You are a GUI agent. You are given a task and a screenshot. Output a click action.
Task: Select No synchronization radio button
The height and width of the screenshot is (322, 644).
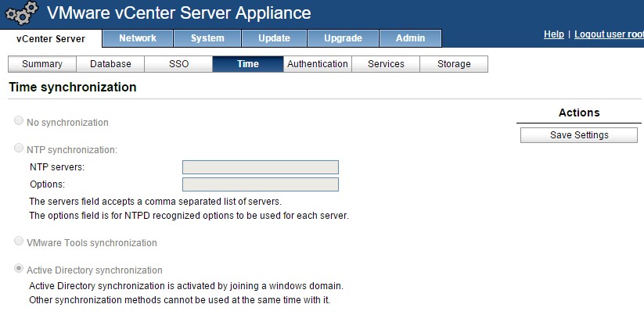19,120
